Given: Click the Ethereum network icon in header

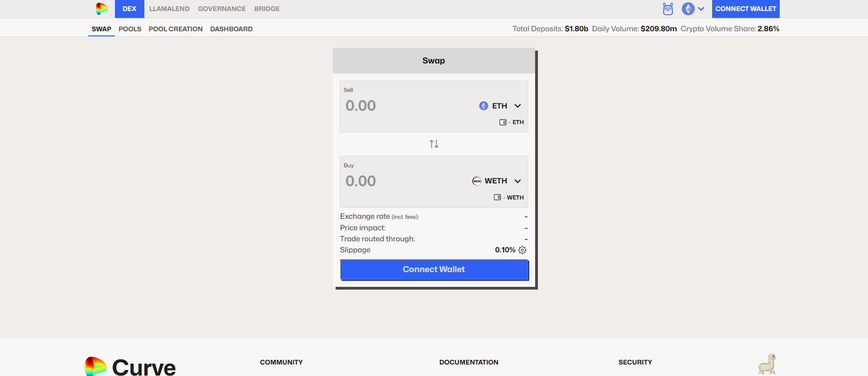Looking at the screenshot, I should click(688, 9).
